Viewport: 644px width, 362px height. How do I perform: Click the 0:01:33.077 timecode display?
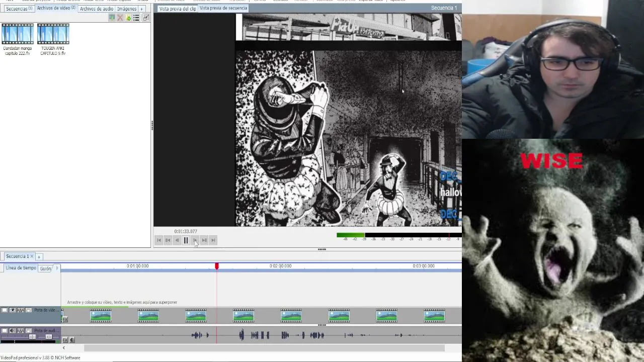coord(186,231)
